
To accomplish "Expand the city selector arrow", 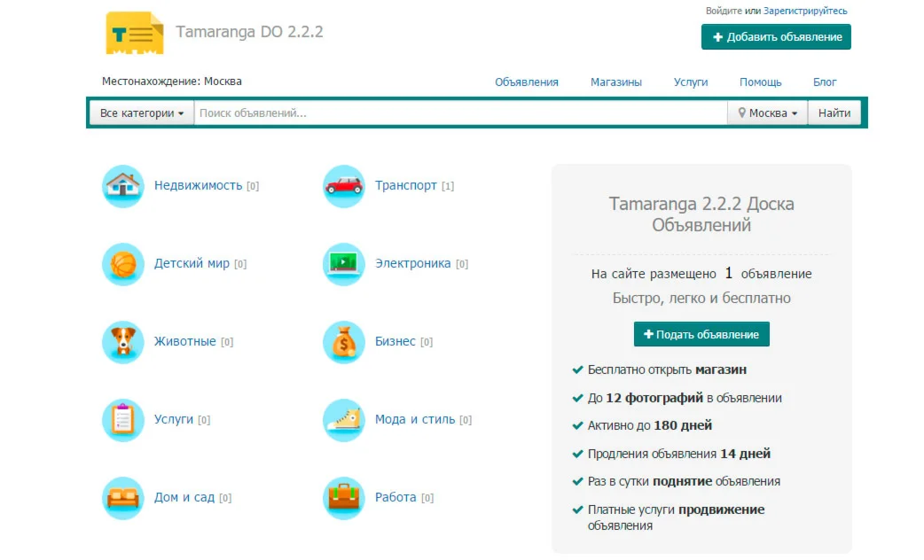I will [795, 113].
